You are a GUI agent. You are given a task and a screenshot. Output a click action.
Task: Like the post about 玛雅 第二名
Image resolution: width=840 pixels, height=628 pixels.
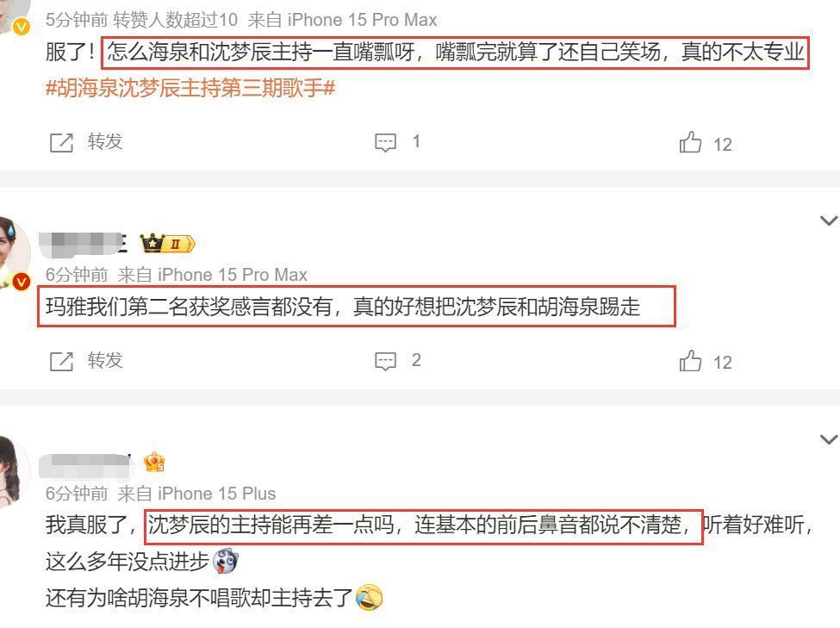click(x=690, y=361)
